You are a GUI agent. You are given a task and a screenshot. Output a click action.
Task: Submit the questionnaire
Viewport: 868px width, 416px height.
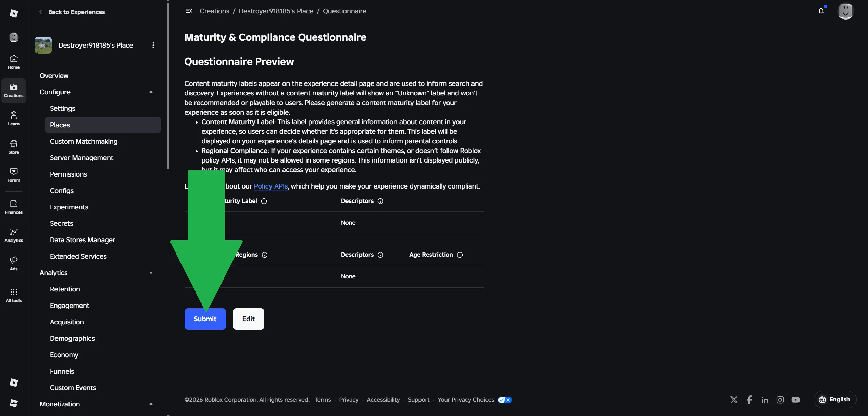point(205,319)
